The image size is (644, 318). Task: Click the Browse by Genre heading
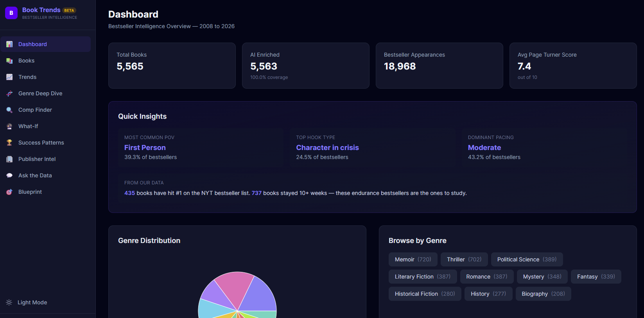coord(417,241)
